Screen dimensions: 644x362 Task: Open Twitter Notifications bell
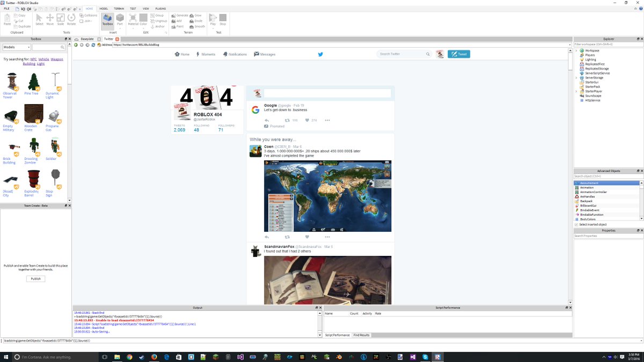(x=225, y=54)
